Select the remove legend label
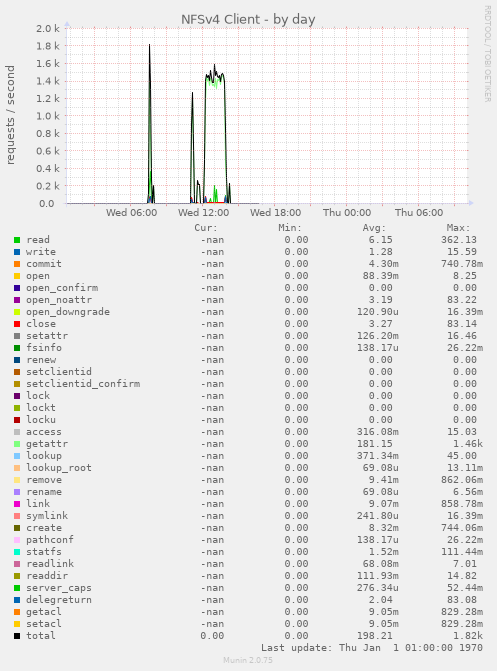Image resolution: width=497 pixels, height=671 pixels. pyautogui.click(x=44, y=480)
